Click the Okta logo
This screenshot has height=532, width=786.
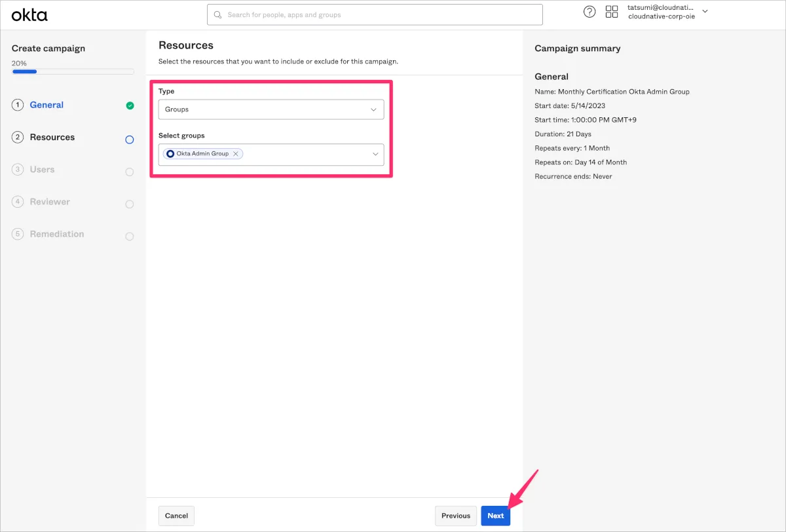tap(29, 14)
